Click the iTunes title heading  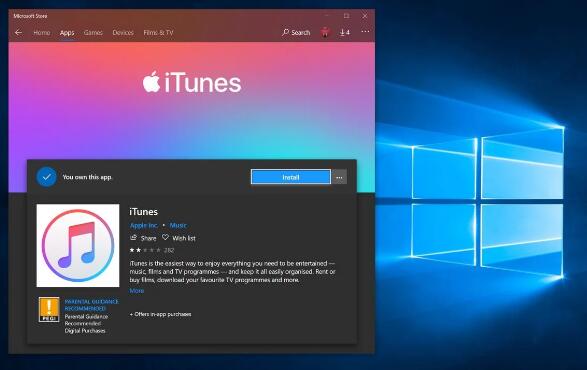(x=144, y=212)
